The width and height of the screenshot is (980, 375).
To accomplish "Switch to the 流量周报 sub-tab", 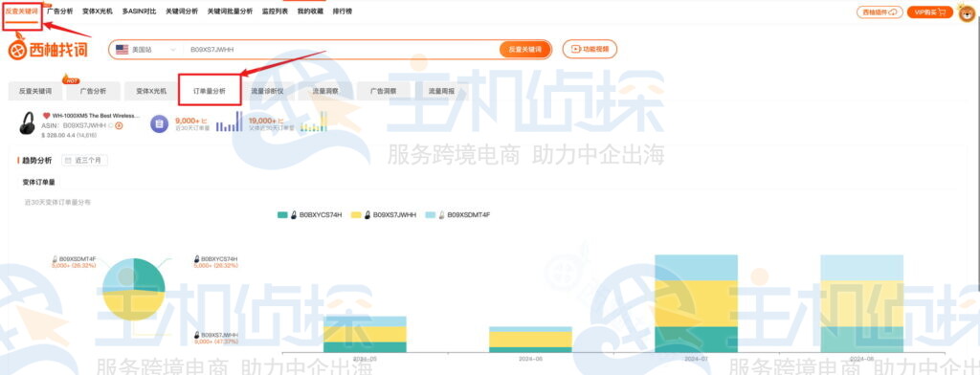I will pos(441,91).
